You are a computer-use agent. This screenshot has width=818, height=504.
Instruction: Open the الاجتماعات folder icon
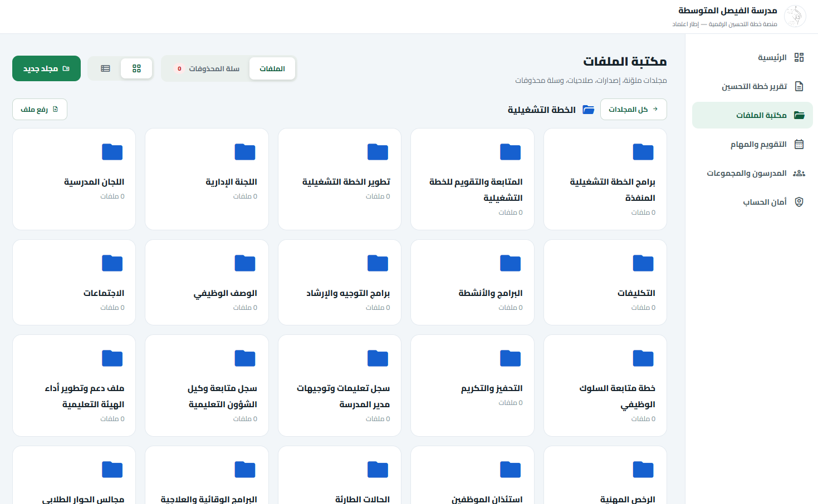coord(112,263)
